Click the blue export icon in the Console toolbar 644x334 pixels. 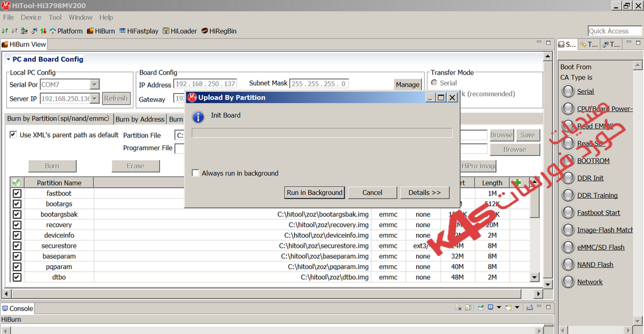[529, 308]
